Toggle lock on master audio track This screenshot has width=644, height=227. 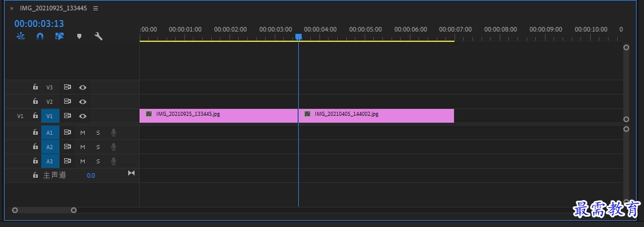coord(35,175)
